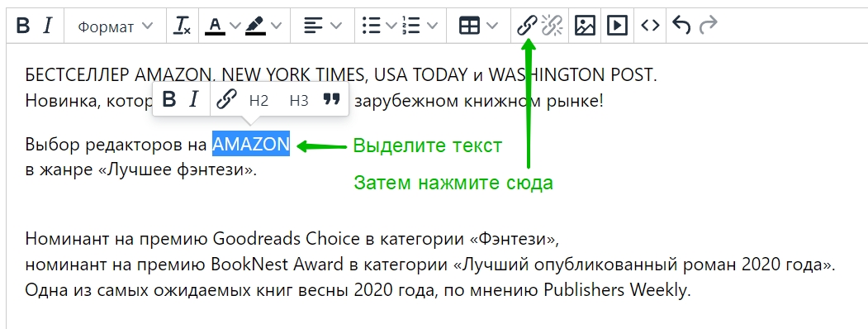Insert an image via toolbar
The width and height of the screenshot is (868, 329).
point(585,26)
